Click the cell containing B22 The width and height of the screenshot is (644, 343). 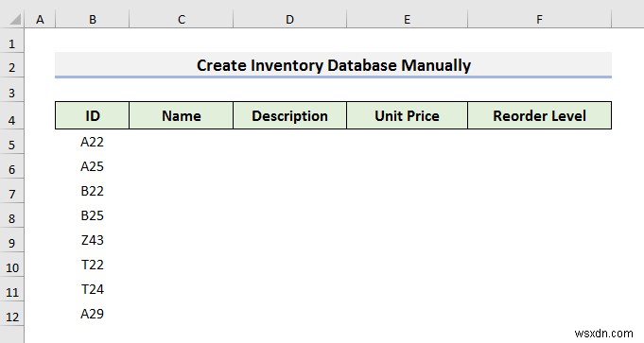click(93, 191)
